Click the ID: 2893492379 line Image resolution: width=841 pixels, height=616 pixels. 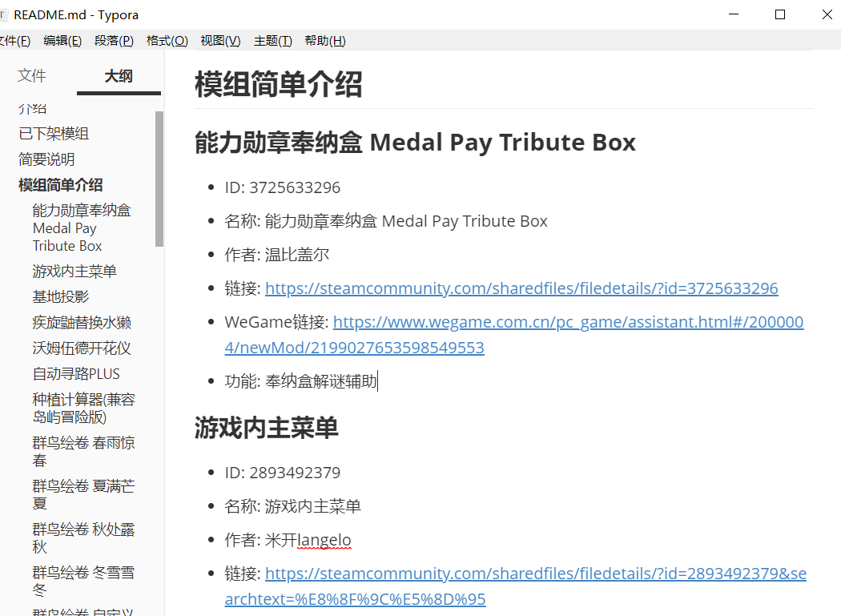282,473
